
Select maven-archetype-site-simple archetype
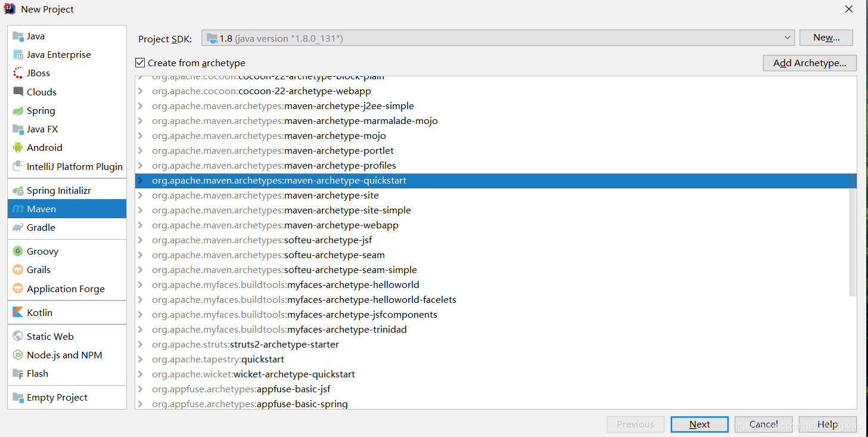pos(496,210)
